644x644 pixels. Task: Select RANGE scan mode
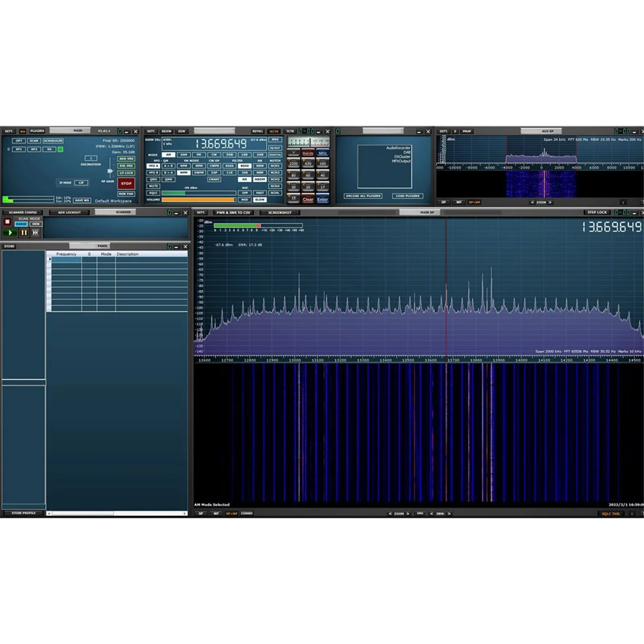click(x=21, y=224)
